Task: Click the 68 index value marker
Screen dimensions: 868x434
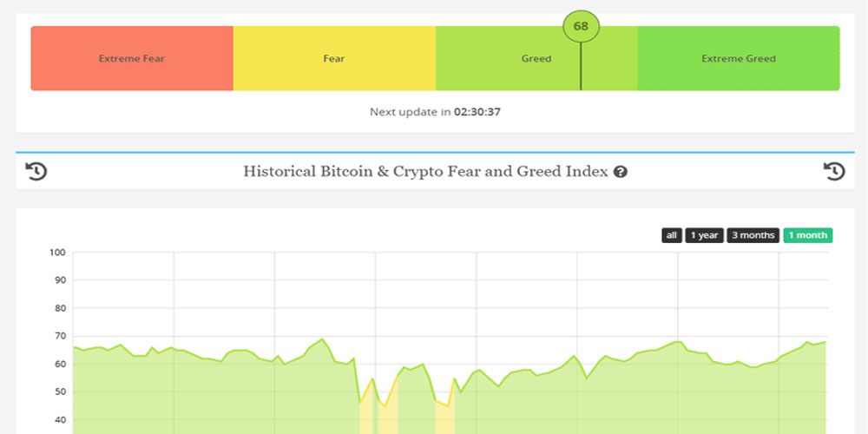Action: point(581,26)
